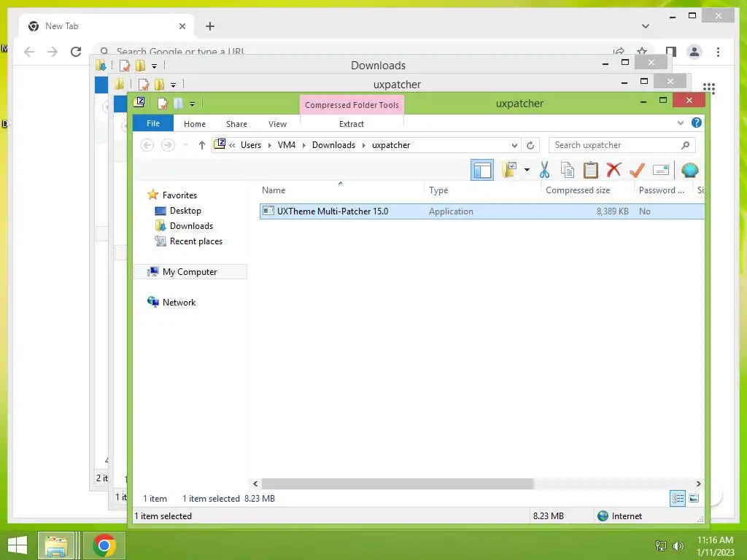This screenshot has width=747, height=560.
Task: Expand the ribbon with the chevron
Action: (x=681, y=122)
